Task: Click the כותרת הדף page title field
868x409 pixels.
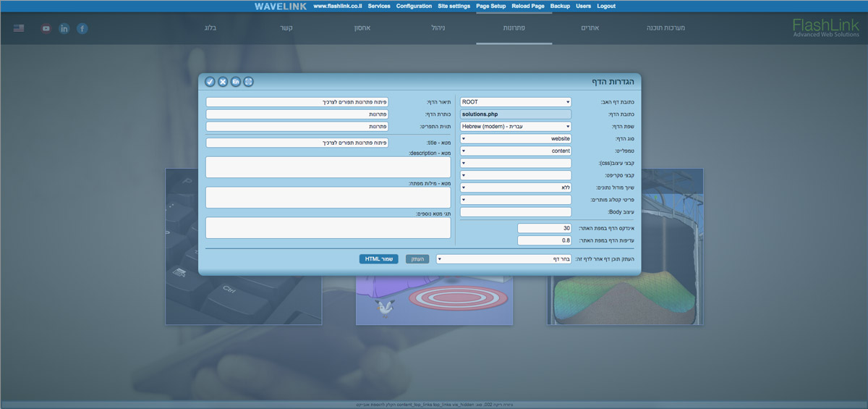Action: (x=297, y=114)
